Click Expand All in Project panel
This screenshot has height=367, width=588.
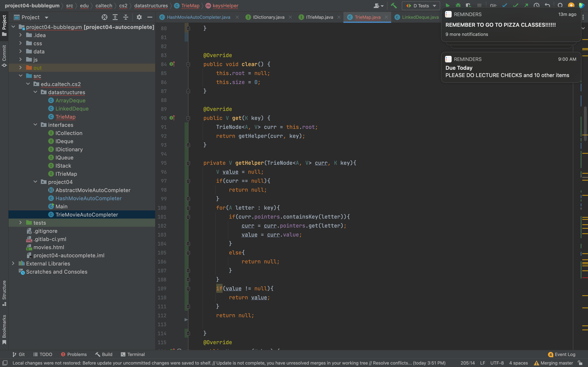tap(115, 17)
